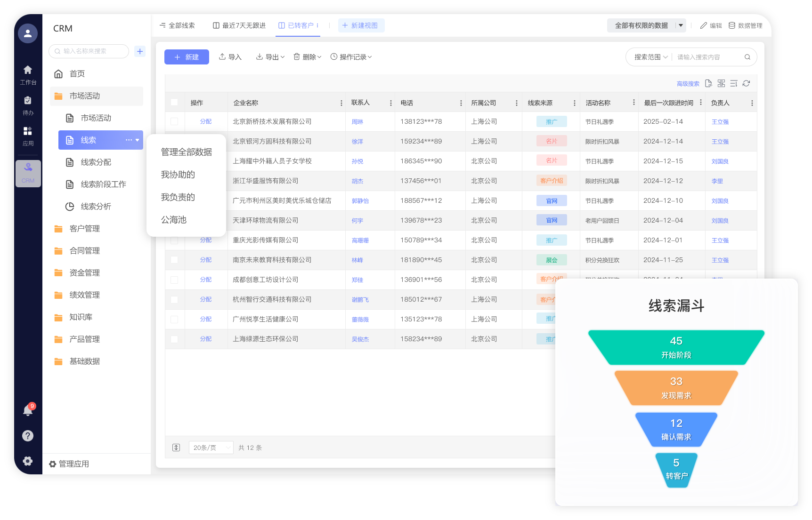The width and height of the screenshot is (812, 520).
Task: Click the notification bell icon
Action: click(x=28, y=410)
